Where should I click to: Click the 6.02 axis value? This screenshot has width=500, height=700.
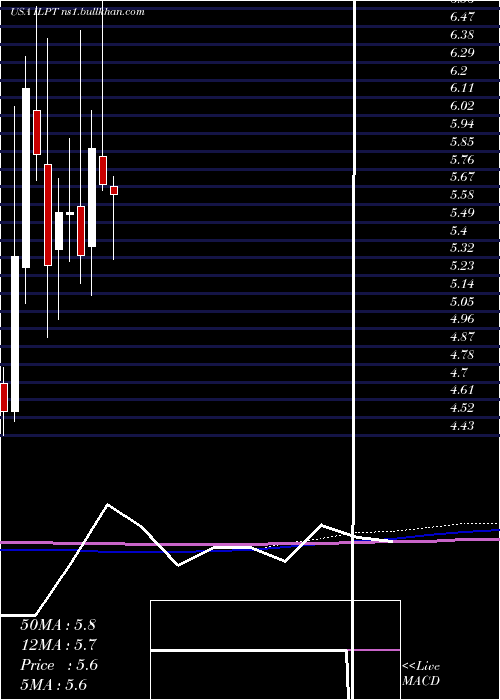pyautogui.click(x=462, y=106)
